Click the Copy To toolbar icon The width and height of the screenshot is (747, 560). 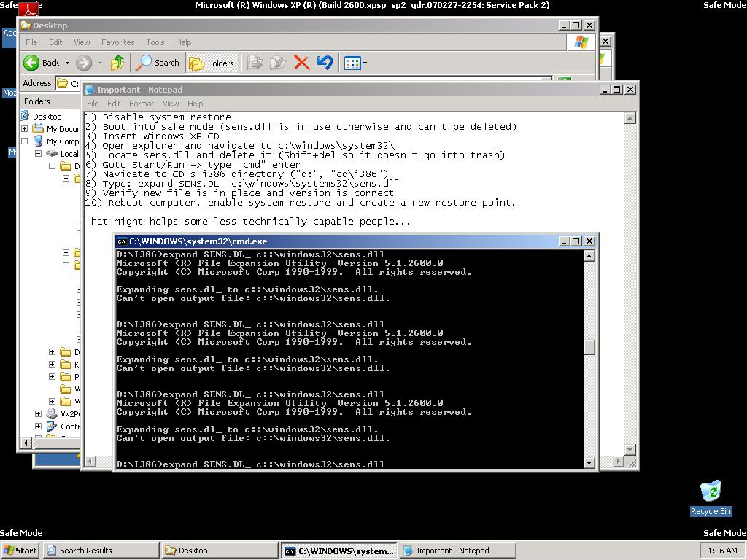[278, 63]
